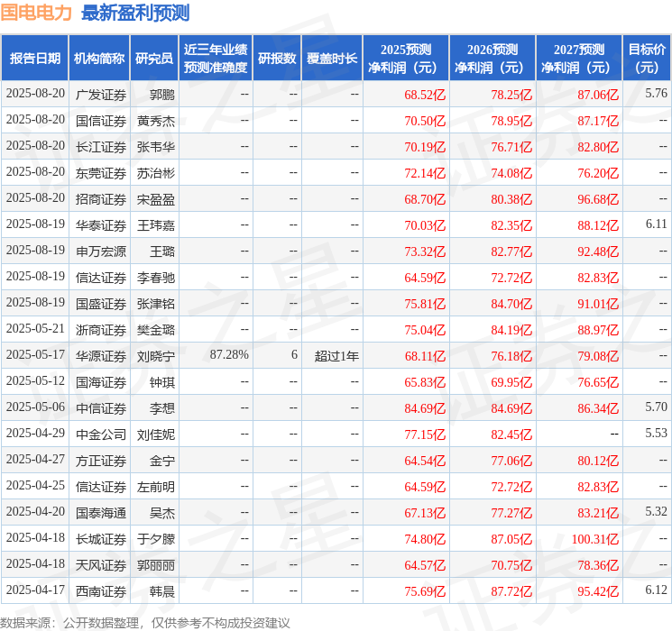
Task: Select 申万宏源 institution cell
Action: [x=101, y=251]
